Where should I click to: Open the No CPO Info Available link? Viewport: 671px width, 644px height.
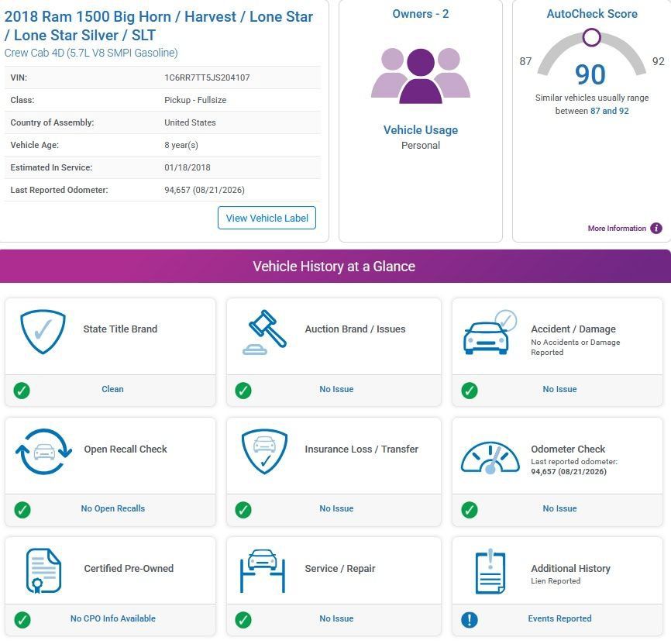coord(113,618)
